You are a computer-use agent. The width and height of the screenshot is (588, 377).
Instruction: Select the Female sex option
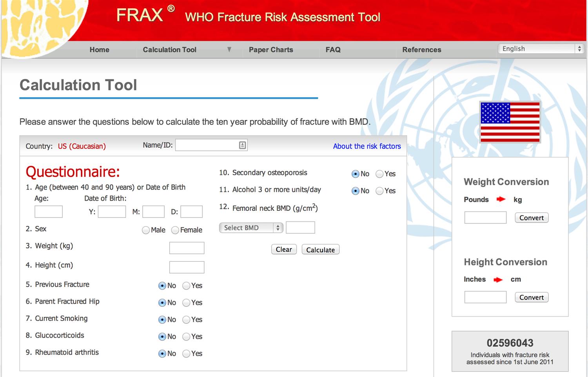175,230
